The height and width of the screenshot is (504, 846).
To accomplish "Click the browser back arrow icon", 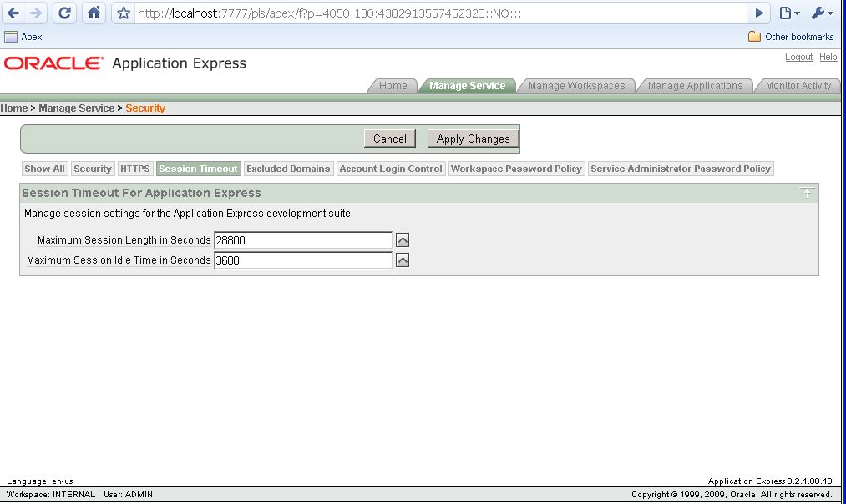I will point(13,13).
